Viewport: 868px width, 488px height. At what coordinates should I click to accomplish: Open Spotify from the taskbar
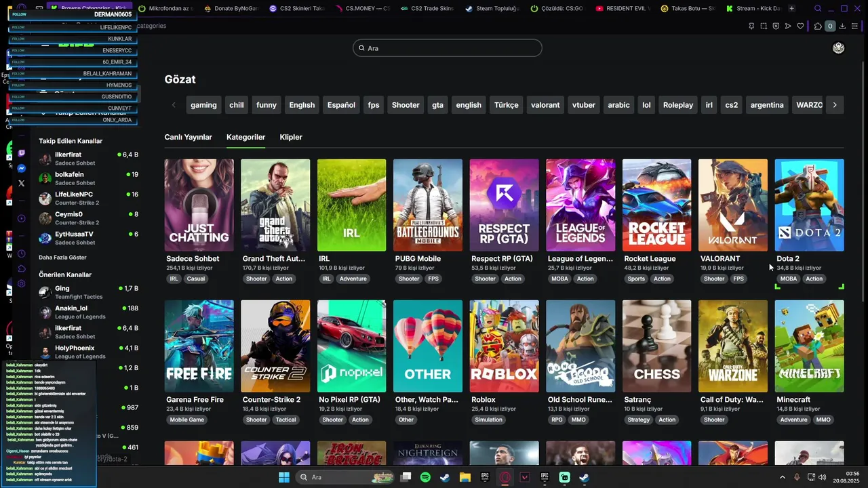tap(425, 477)
